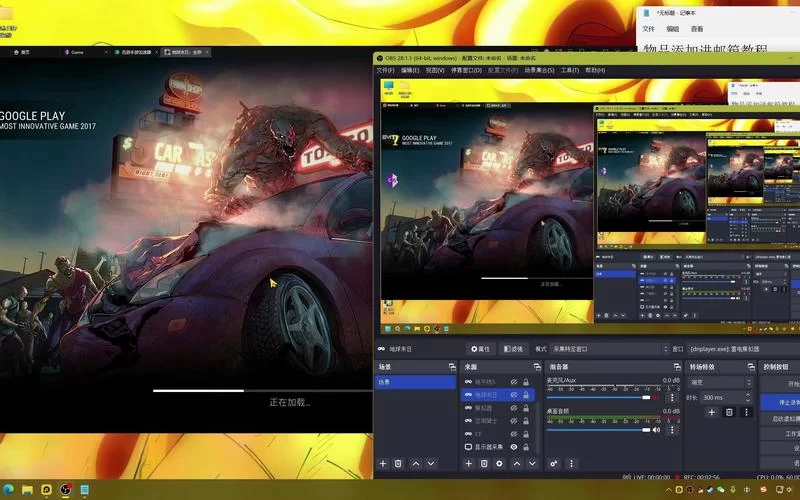Open 查看 menu in Notepad window
800x500 pixels.
pyautogui.click(x=697, y=29)
